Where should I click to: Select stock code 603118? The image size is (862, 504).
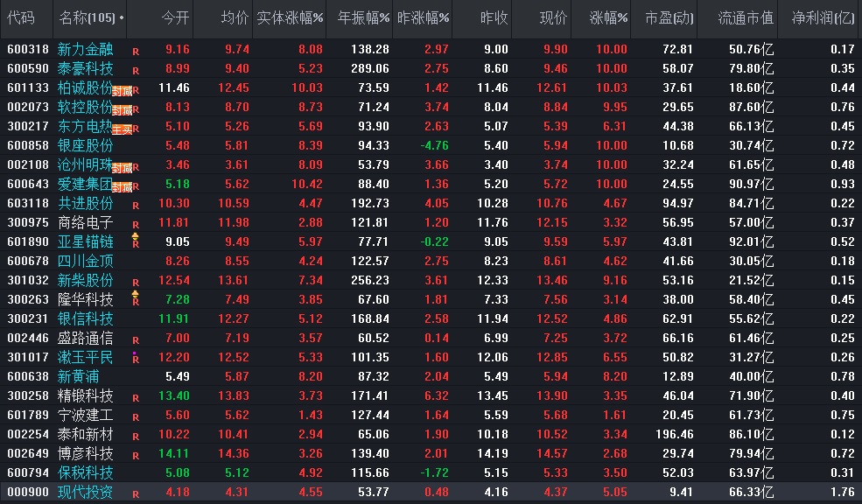pyautogui.click(x=28, y=203)
